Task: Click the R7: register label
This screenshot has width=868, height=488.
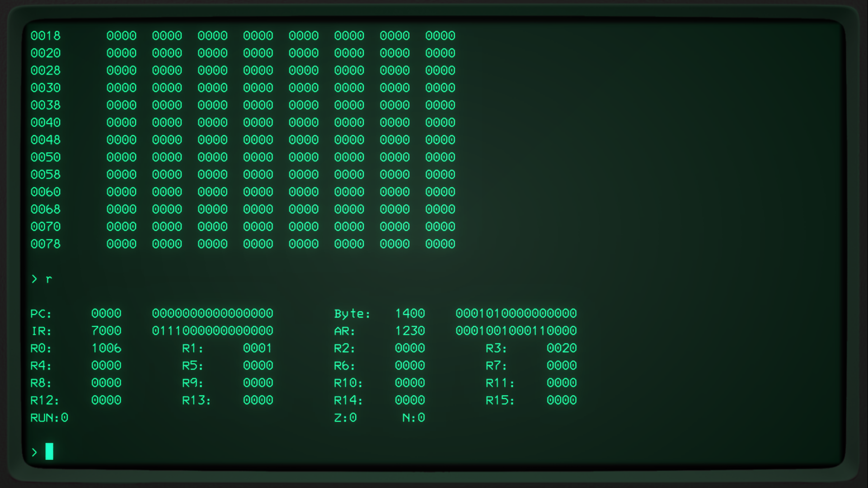Action: pyautogui.click(x=497, y=366)
